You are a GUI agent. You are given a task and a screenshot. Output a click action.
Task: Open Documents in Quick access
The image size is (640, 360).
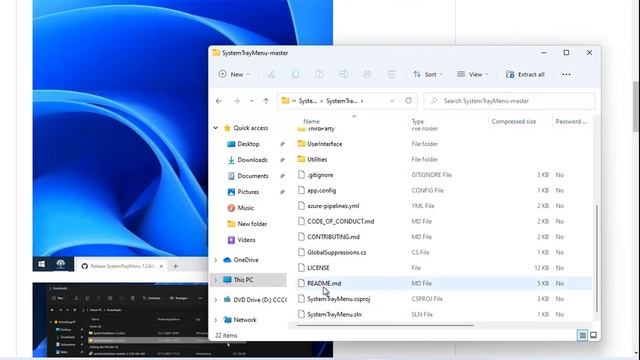coord(253,176)
